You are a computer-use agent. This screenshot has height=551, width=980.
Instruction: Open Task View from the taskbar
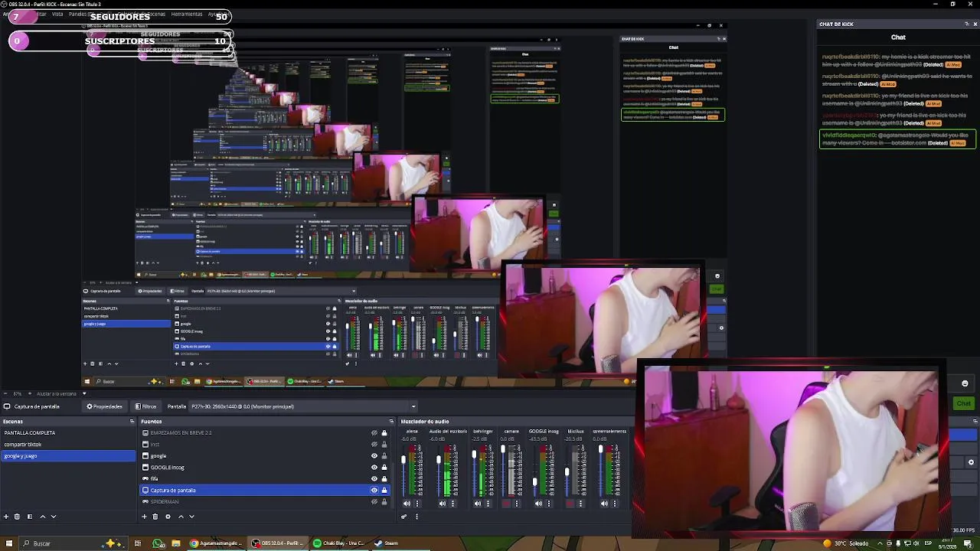pos(138,543)
